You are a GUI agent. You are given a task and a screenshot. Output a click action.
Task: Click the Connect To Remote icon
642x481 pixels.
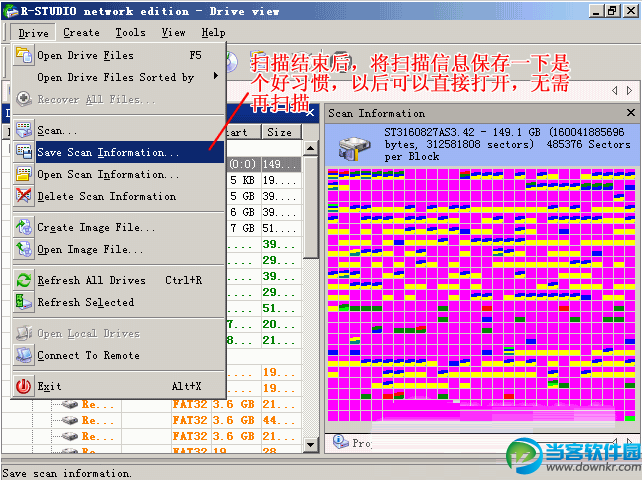point(24,355)
